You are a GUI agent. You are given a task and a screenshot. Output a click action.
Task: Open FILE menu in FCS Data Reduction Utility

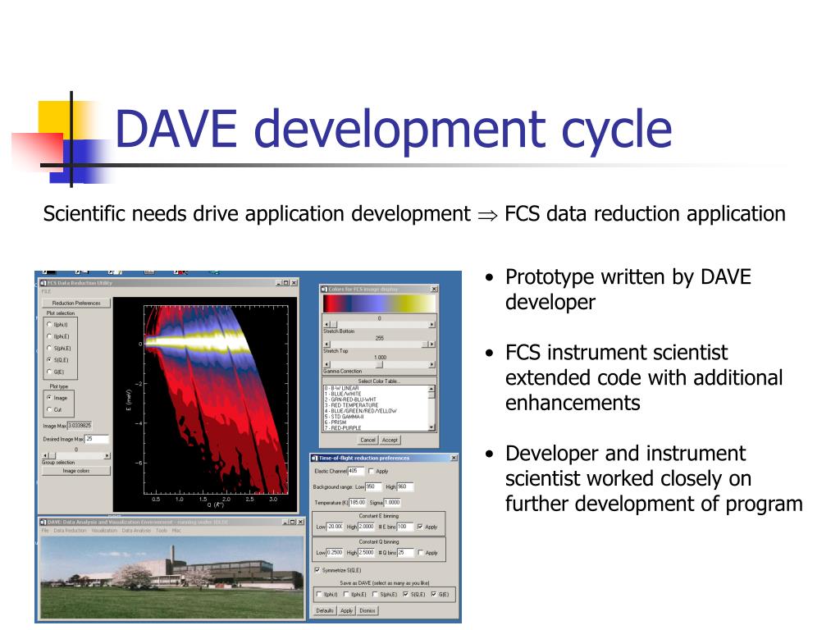coord(46,291)
